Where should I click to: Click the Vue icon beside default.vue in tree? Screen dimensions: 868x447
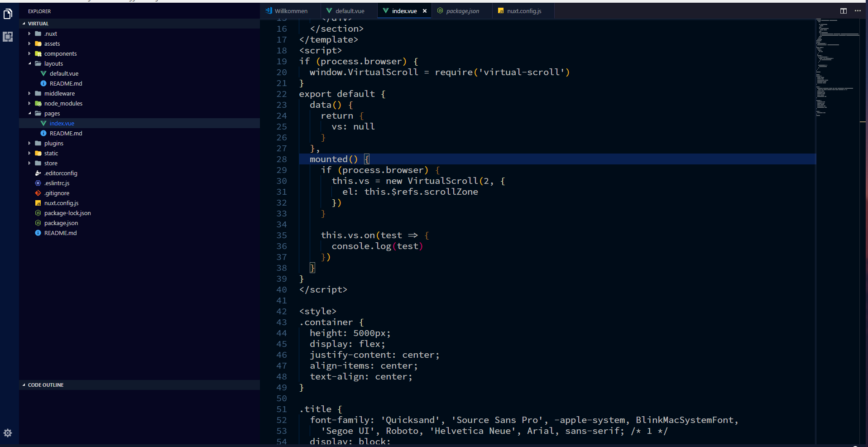(x=43, y=73)
